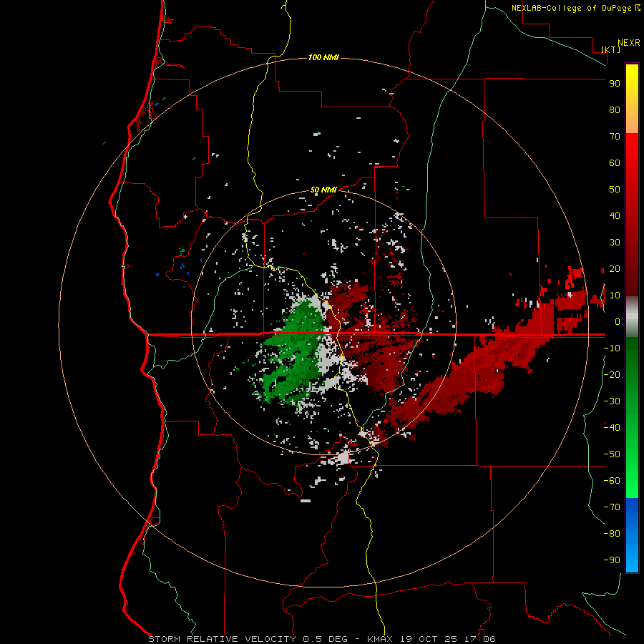Image resolution: width=644 pixels, height=644 pixels.
Task: Click the 50 NMI range ring label
Action: tap(323, 190)
